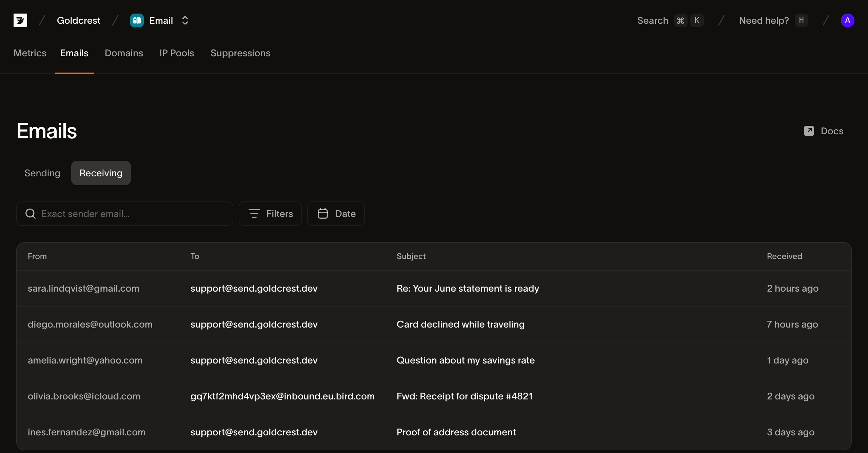
Task: Click the 2 hours ago timestamp
Action: point(793,288)
